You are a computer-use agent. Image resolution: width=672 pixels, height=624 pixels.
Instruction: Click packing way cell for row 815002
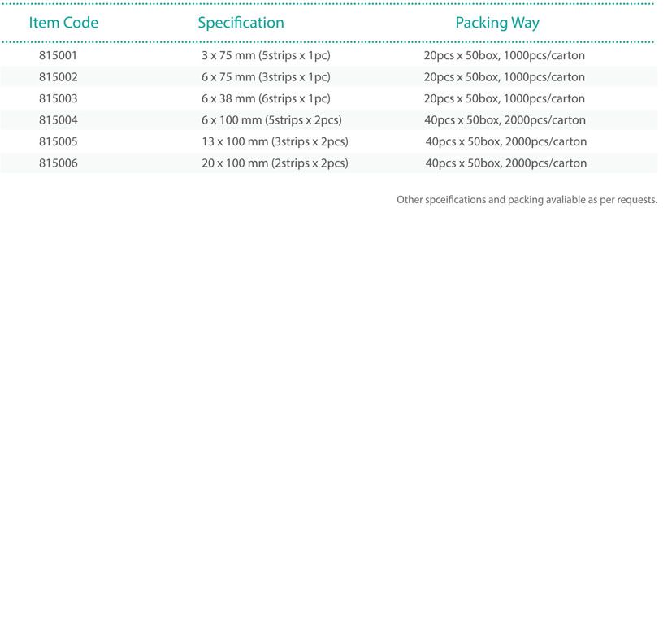coord(505,77)
